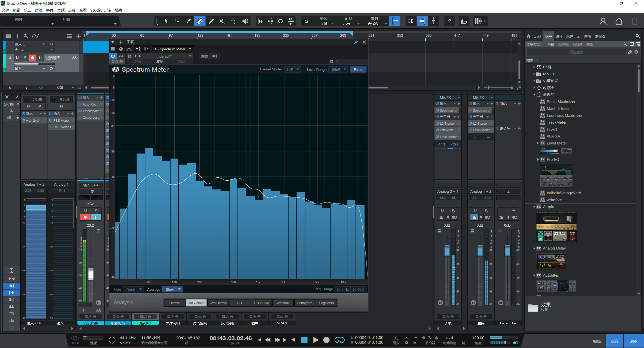Select the Mute tool in toolbar
Screen dimensions: 644x348
pos(222,21)
